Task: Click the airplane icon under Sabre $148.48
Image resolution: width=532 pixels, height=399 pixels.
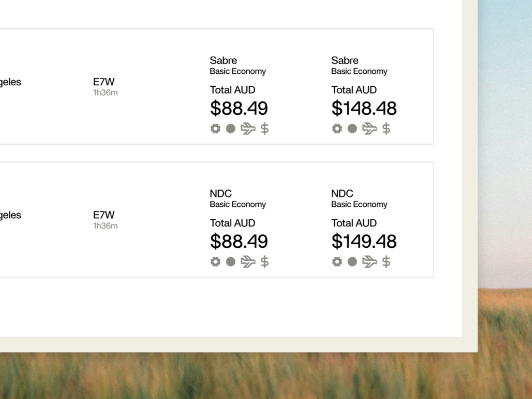Action: click(x=369, y=129)
